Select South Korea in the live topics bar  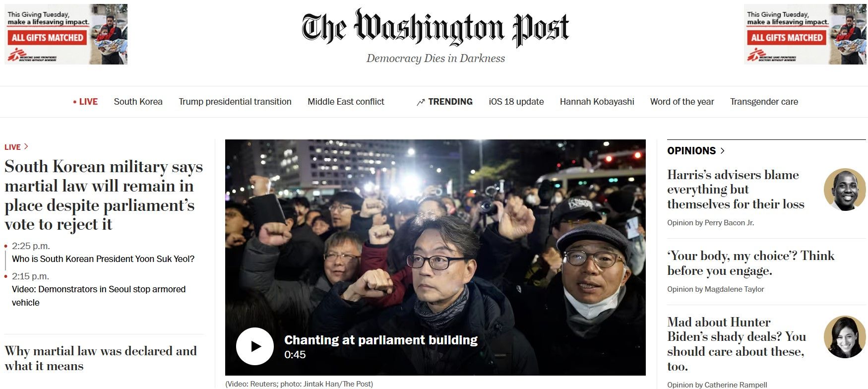point(138,102)
